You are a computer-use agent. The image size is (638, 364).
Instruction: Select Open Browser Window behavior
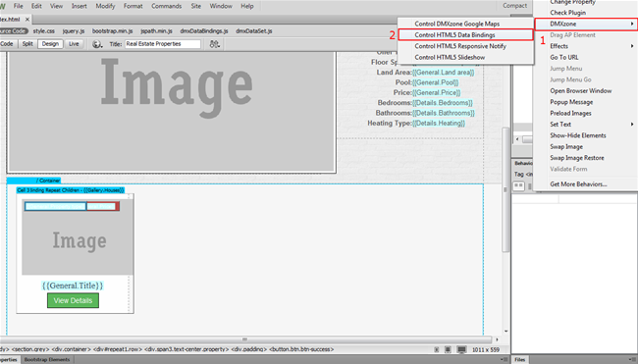point(581,90)
